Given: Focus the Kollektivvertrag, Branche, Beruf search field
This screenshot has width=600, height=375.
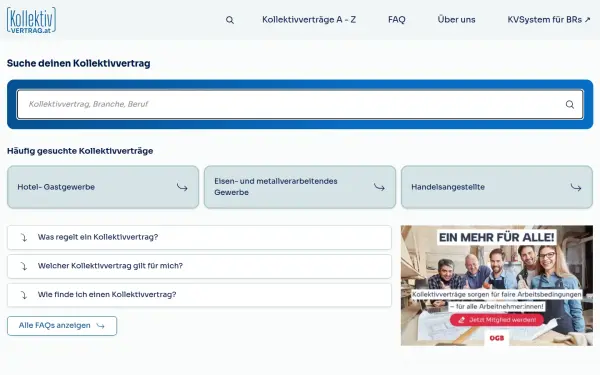Looking at the screenshot, I should pos(300,104).
